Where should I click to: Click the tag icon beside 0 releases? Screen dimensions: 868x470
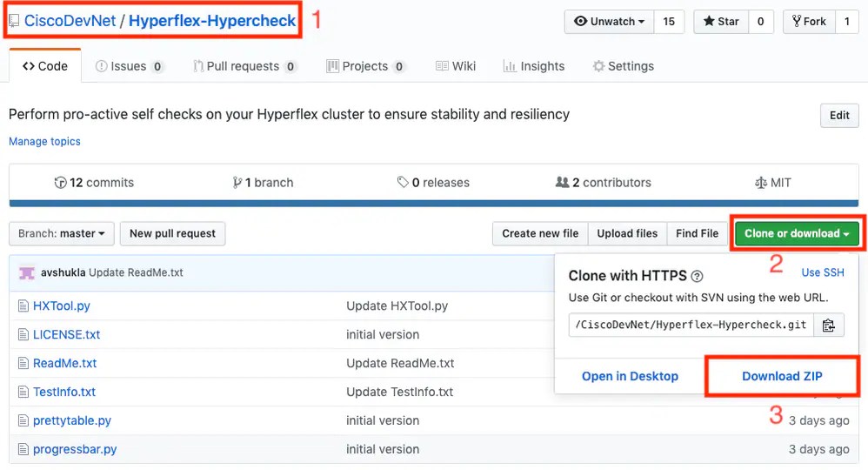pos(403,183)
